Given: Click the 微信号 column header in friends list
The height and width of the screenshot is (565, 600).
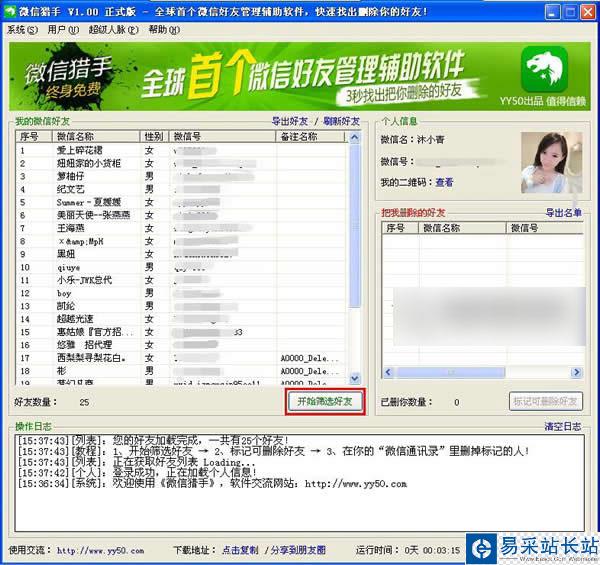Looking at the screenshot, I should [222, 137].
